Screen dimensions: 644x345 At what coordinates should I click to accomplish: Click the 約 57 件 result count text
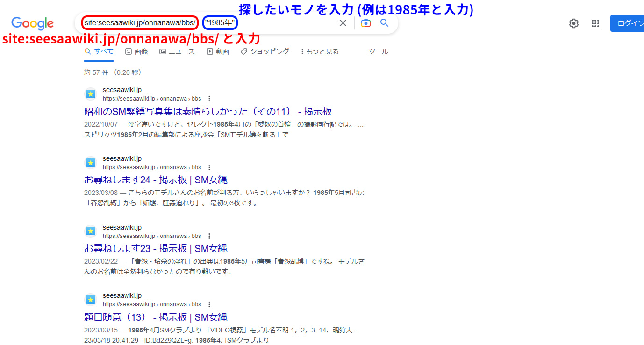(x=113, y=72)
